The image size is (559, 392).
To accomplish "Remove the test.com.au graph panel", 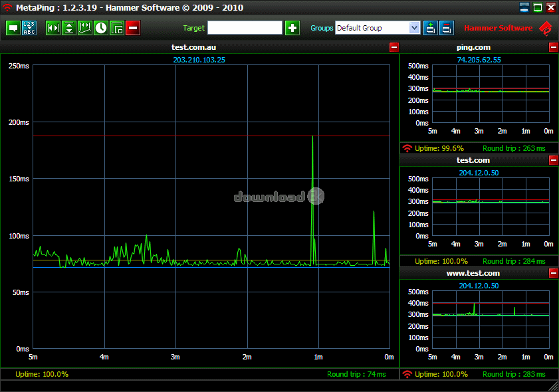I will click(x=394, y=47).
